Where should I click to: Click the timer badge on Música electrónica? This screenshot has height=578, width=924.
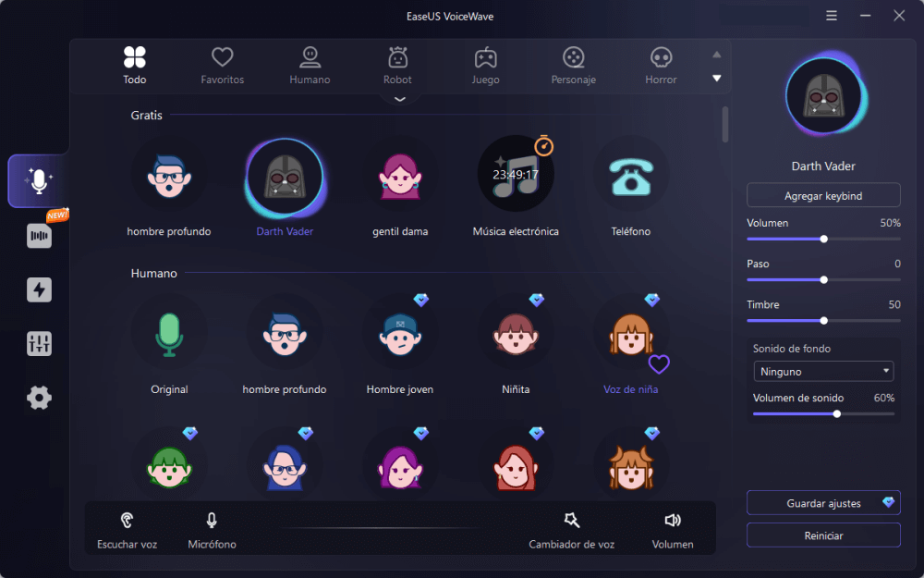click(x=544, y=146)
